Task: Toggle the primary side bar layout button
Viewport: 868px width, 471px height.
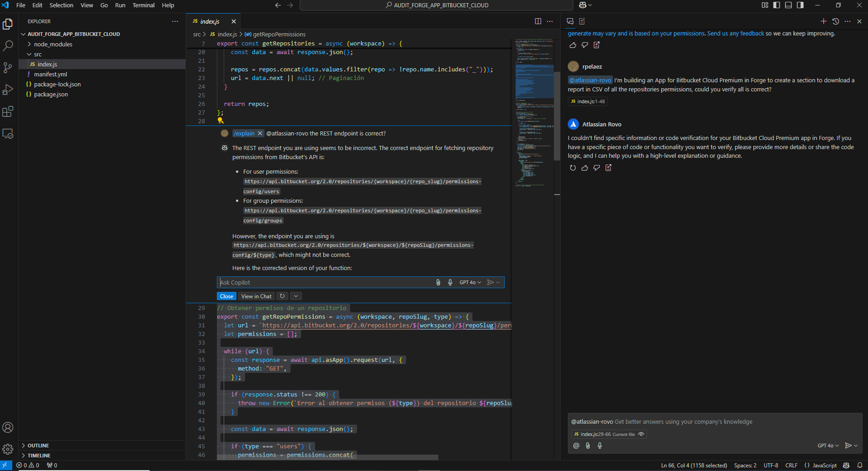Action: [x=777, y=5]
